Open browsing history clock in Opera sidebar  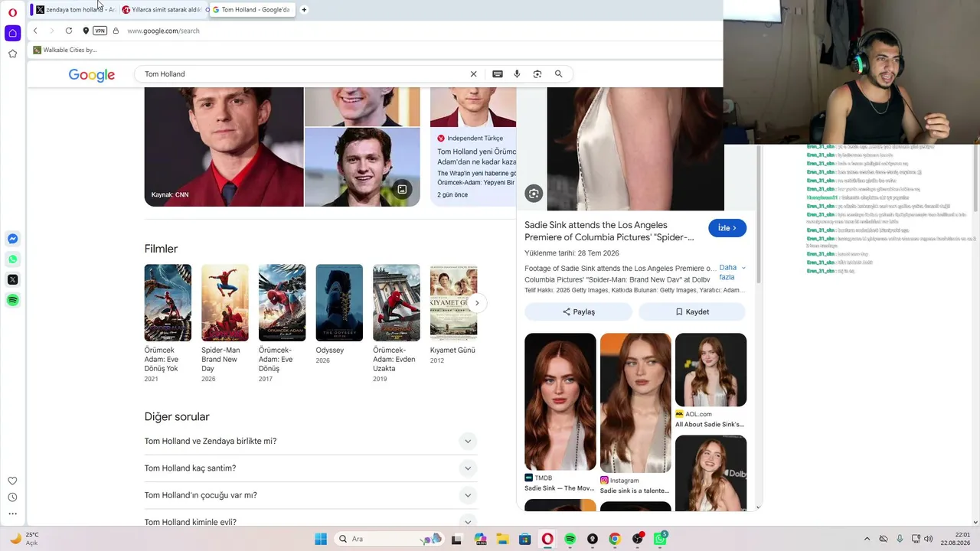tap(12, 497)
